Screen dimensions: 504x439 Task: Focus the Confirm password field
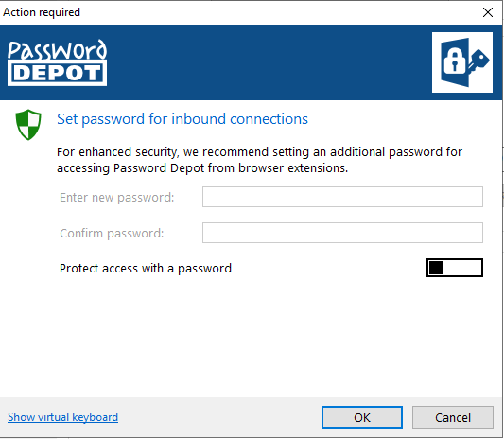342,233
